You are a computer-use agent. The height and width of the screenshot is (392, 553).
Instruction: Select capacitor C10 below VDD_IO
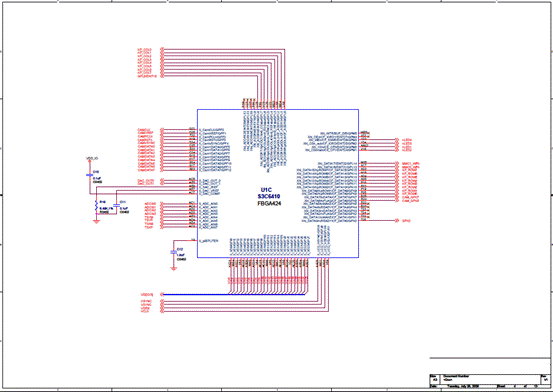pyautogui.click(x=90, y=175)
